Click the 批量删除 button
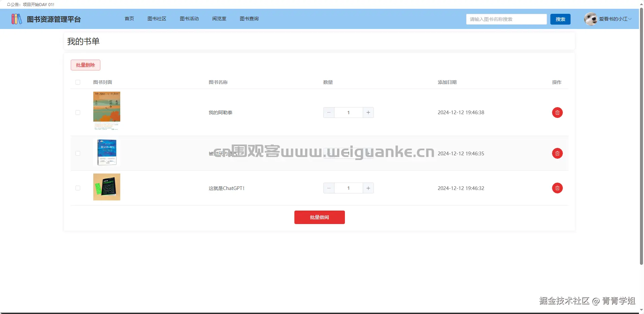 (85, 65)
